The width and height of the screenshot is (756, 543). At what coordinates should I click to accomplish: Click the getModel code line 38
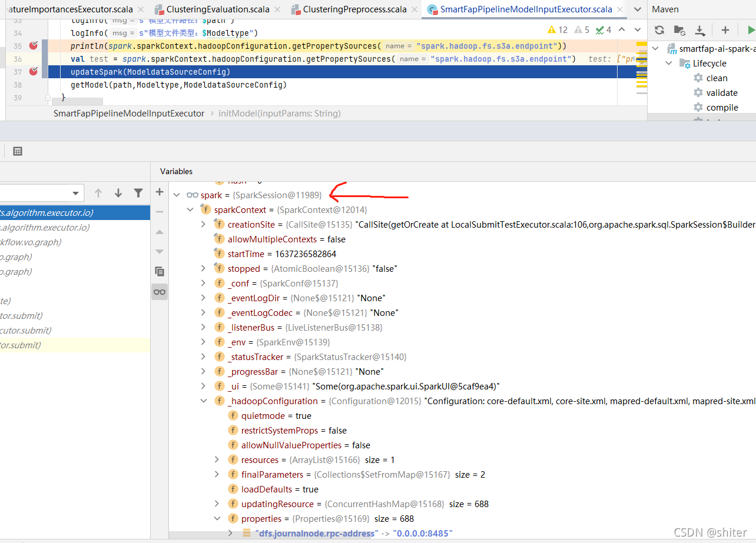pos(178,85)
